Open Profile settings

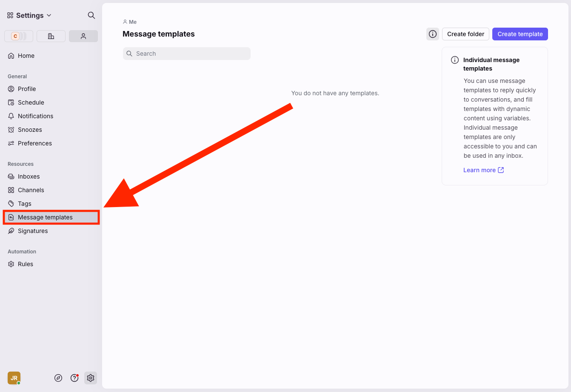[27, 89]
